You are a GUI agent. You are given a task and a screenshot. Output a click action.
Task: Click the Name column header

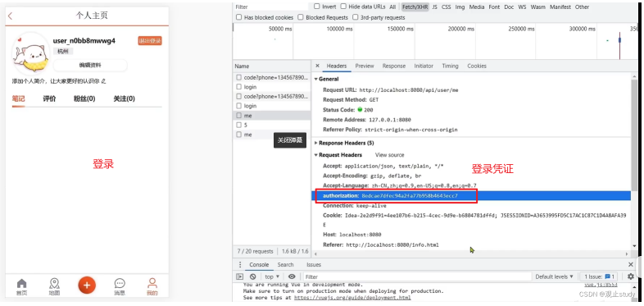(x=271, y=66)
